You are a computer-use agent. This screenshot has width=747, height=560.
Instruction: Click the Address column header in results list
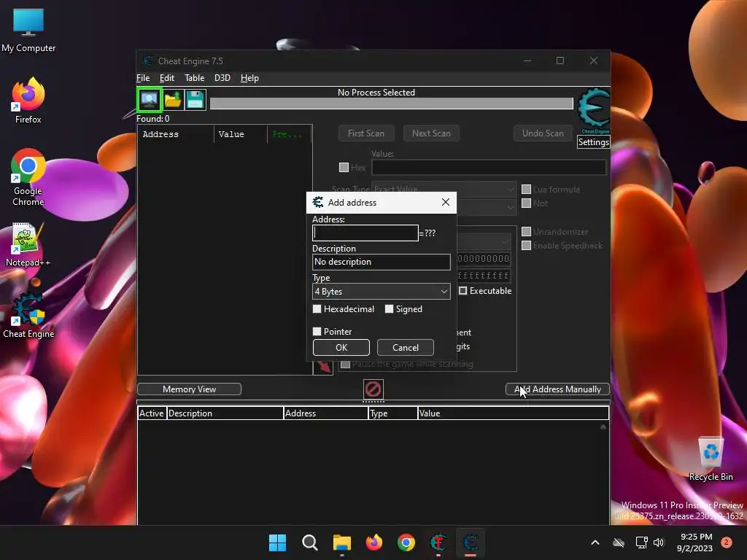[176, 134]
